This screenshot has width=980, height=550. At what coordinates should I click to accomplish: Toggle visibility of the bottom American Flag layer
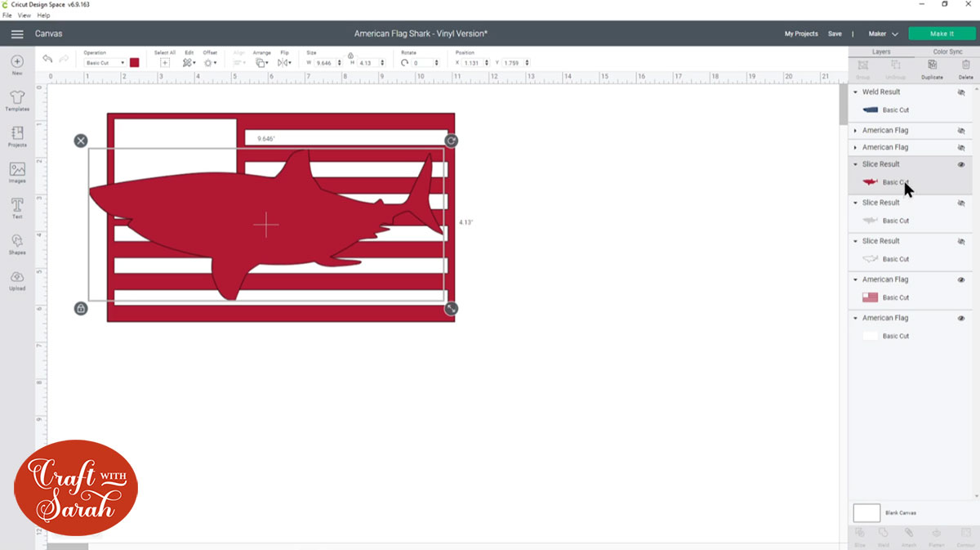coord(962,318)
